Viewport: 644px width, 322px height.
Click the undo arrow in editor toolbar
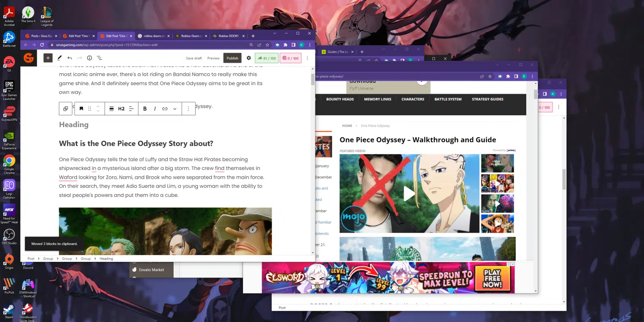[69, 58]
